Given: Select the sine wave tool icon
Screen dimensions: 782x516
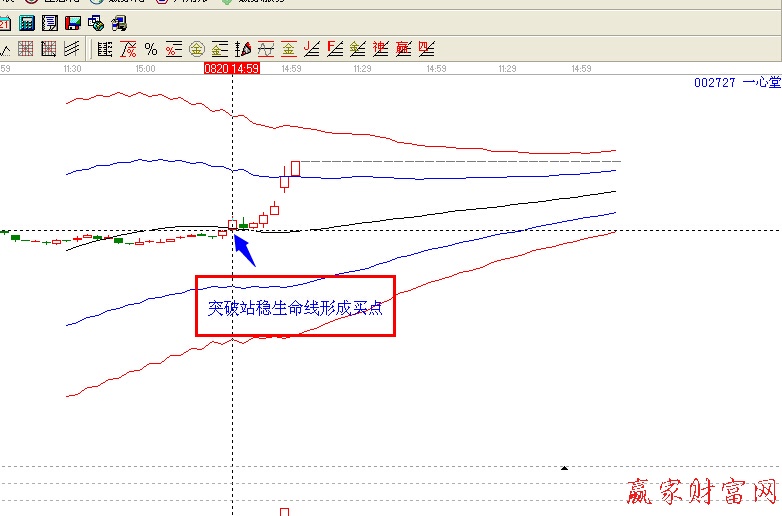Looking at the screenshot, I should (266, 49).
